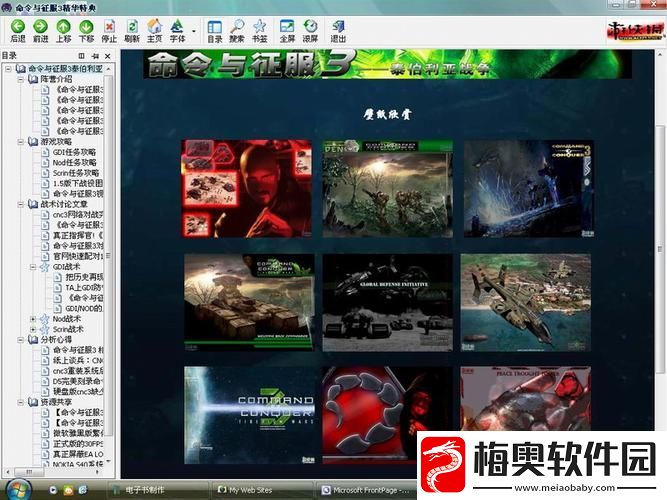
Task: Collapse the GDI战术 subtree
Action: [33, 267]
